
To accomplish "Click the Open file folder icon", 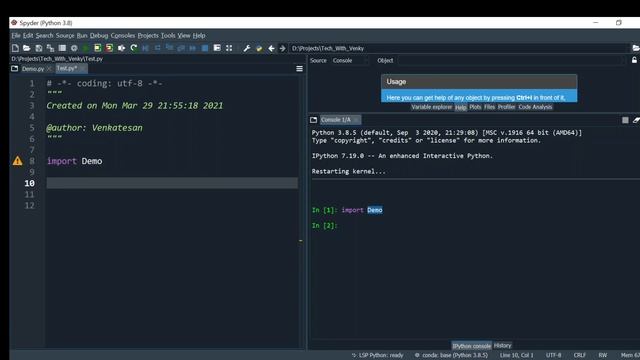I will [x=27, y=48].
